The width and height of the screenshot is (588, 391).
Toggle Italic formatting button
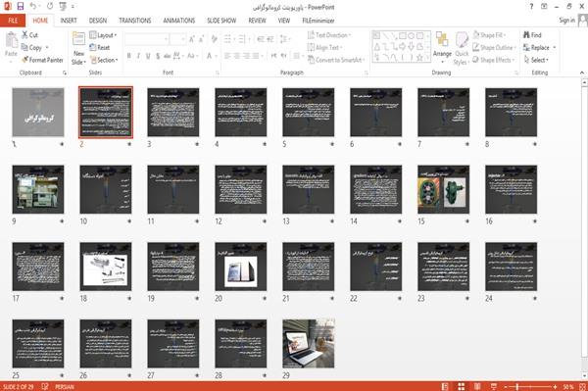(138, 56)
